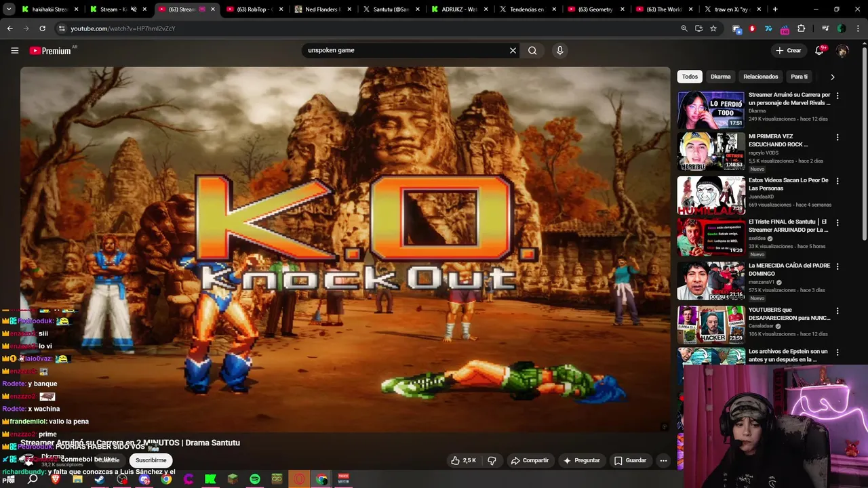868x488 pixels.
Task: Like the video showing 2,5 K
Action: 463,460
